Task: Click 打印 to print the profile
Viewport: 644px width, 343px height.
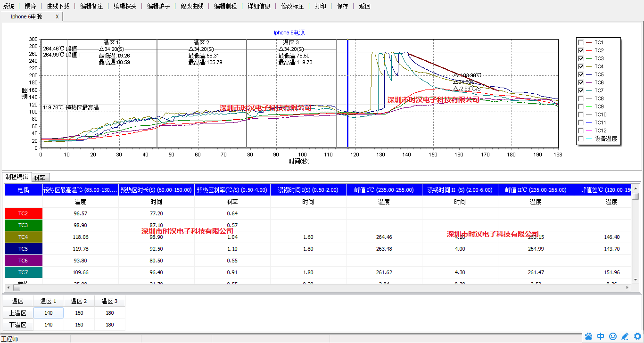Action: [x=320, y=6]
